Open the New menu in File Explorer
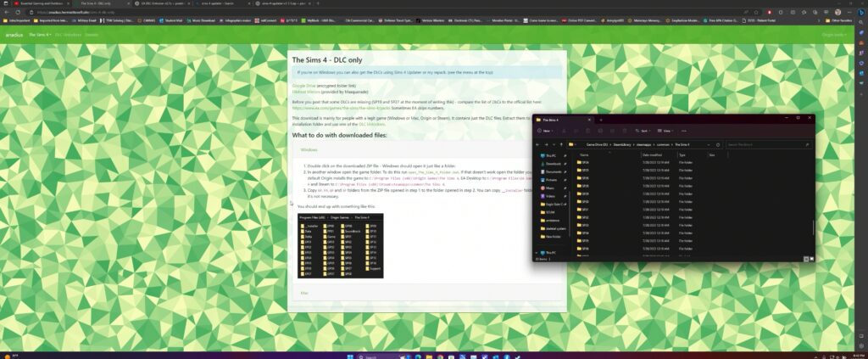 (x=545, y=131)
